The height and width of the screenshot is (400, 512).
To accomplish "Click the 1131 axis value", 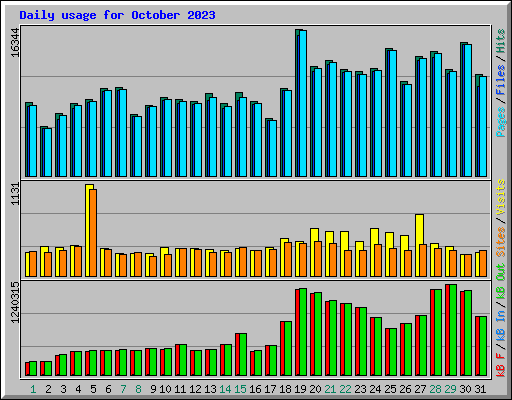I will tap(15, 194).
